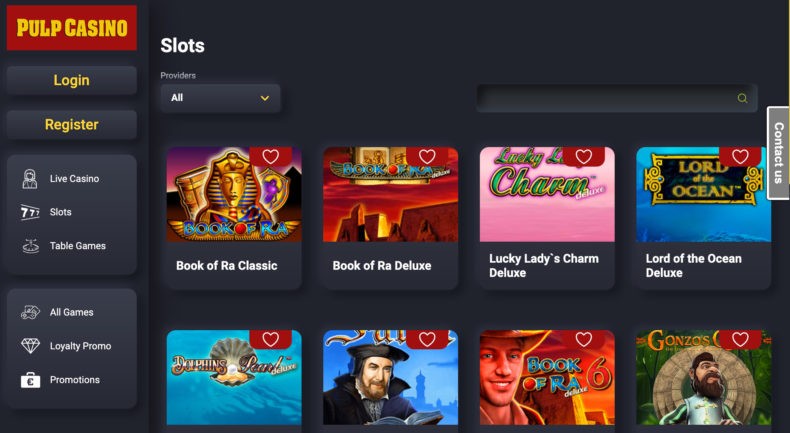Click the Login button

coord(72,80)
